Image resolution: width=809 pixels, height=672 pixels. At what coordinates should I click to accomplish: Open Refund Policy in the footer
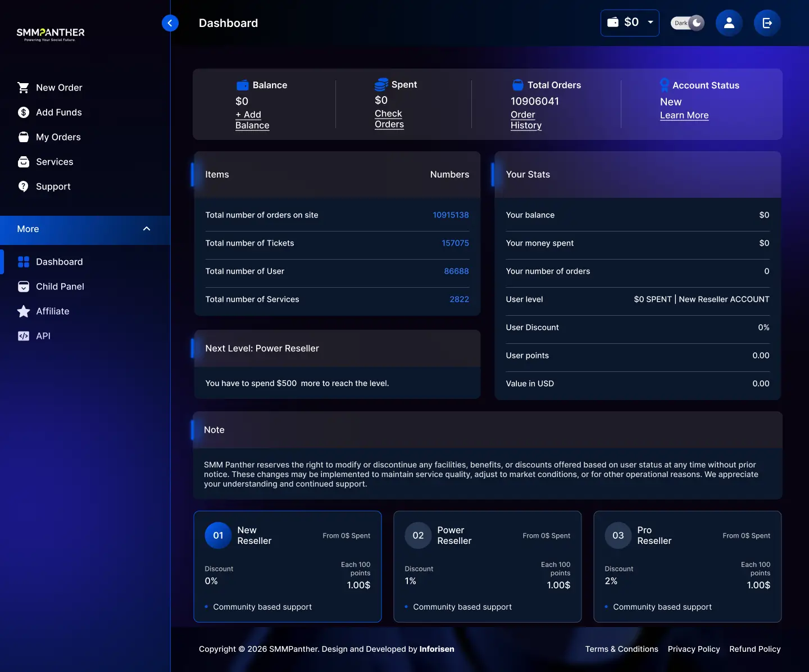point(755,649)
